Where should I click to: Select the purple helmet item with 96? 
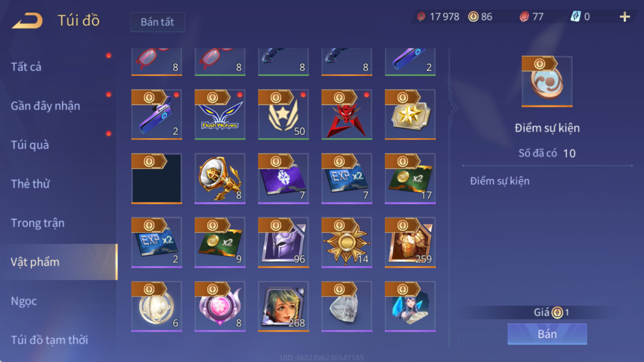283,242
